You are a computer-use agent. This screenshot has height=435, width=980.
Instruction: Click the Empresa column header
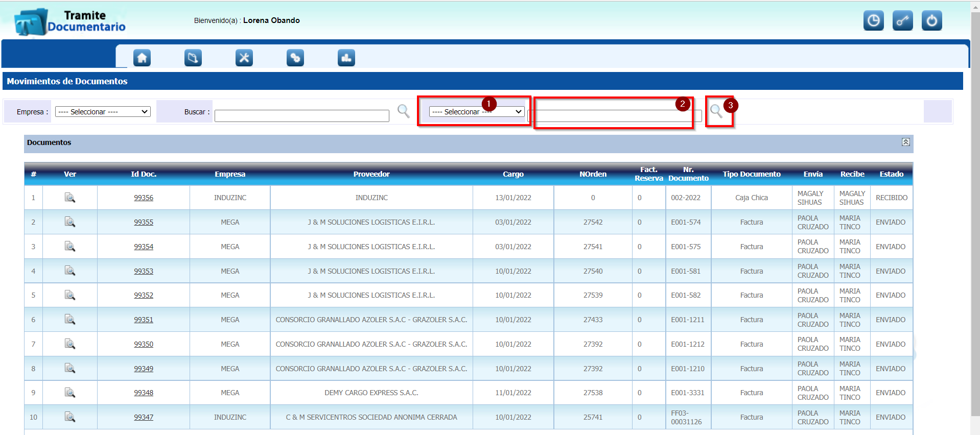click(230, 174)
